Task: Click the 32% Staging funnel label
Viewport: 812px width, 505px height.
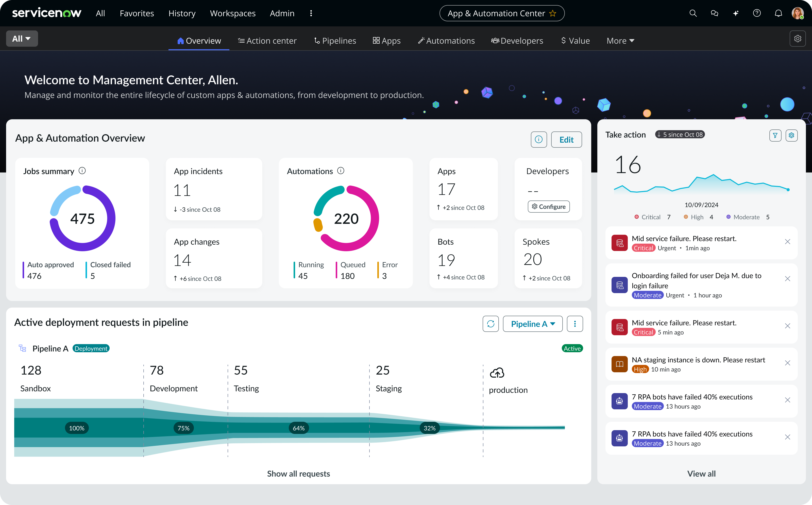Action: (x=429, y=428)
